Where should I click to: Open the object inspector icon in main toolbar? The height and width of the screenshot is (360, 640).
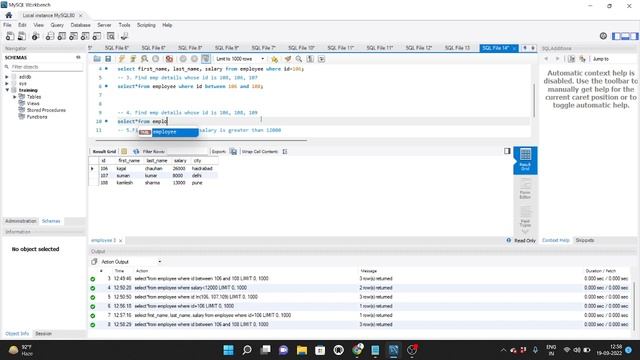click(36, 36)
